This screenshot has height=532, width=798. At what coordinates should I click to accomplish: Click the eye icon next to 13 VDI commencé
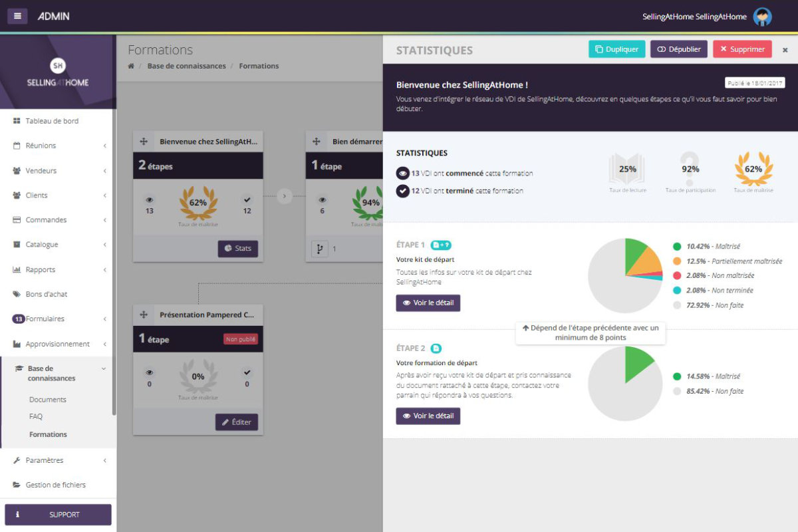tap(402, 174)
